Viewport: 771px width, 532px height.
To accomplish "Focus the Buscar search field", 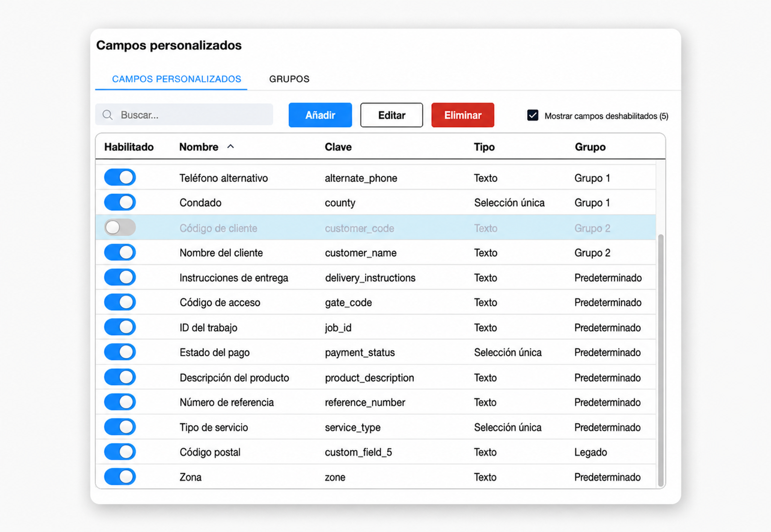I will [184, 115].
